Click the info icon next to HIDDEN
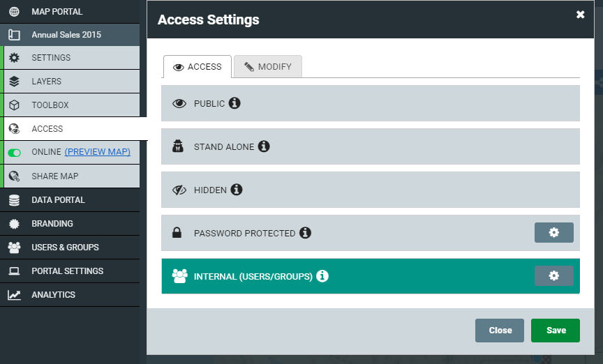The image size is (603, 364). point(237,190)
